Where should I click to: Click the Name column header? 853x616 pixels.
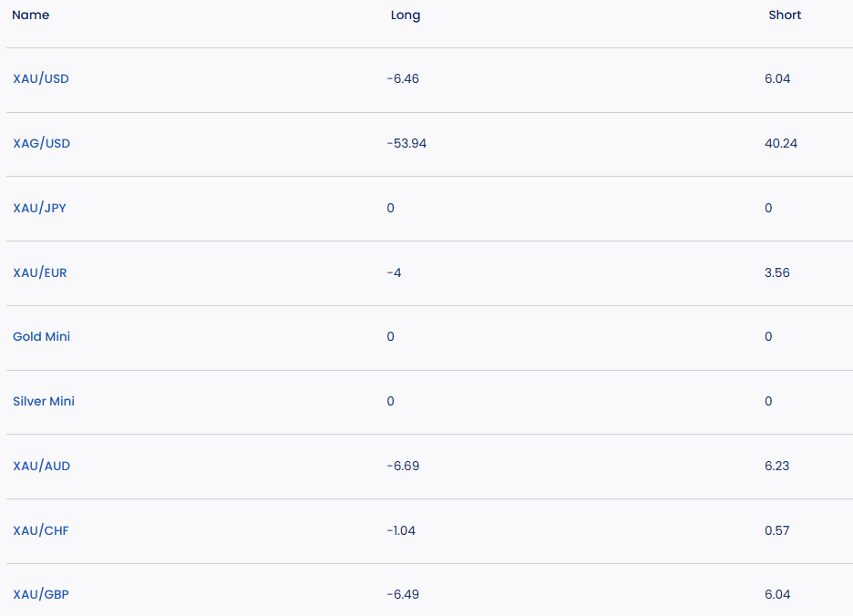pos(31,15)
